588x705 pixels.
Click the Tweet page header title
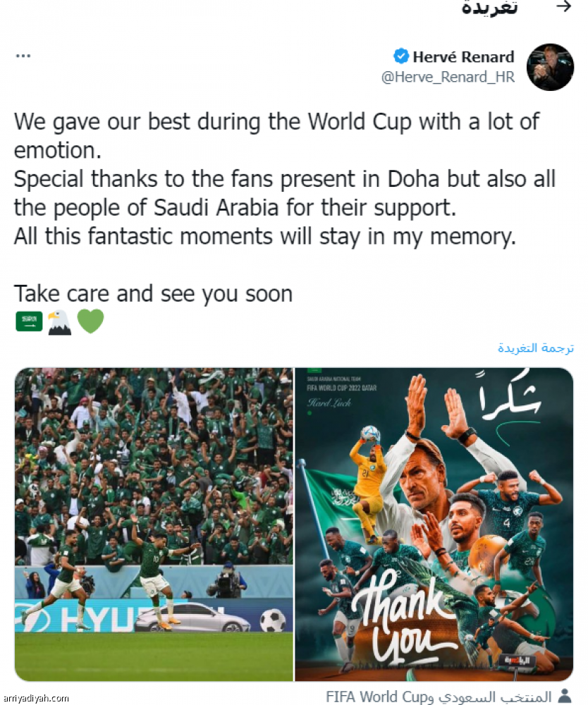click(489, 8)
